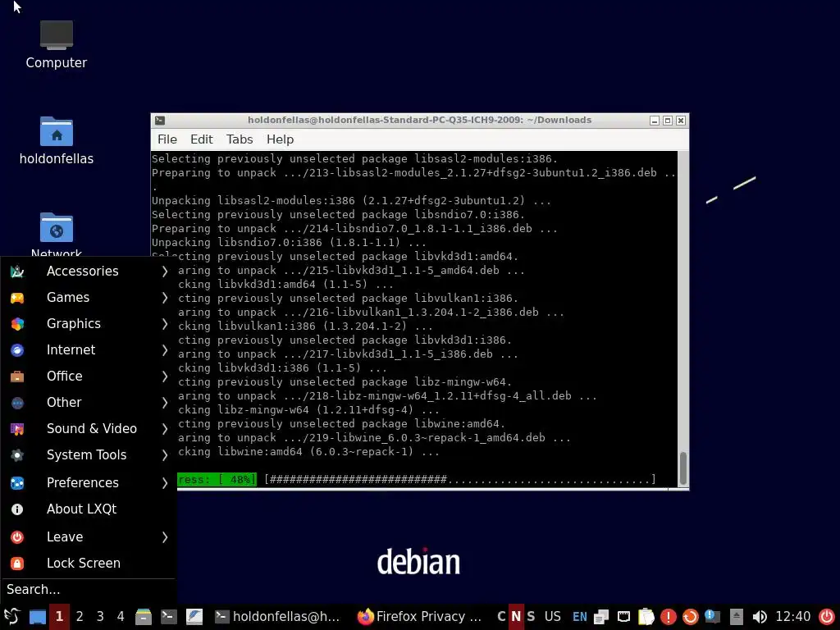This screenshot has height=630, width=840.
Task: Open the Accessories menu category
Action: click(x=89, y=271)
